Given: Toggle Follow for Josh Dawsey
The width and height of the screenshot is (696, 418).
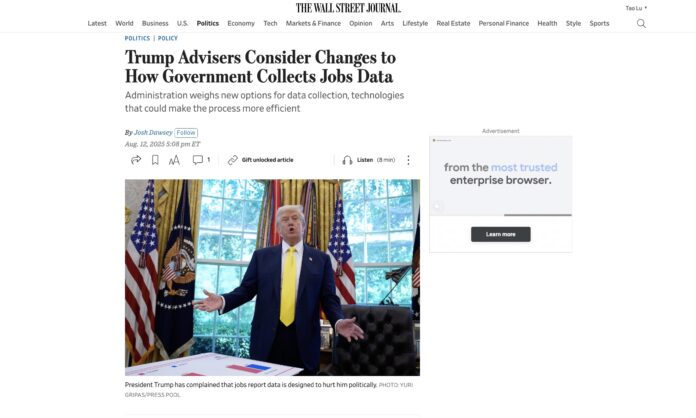Looking at the screenshot, I should point(186,133).
